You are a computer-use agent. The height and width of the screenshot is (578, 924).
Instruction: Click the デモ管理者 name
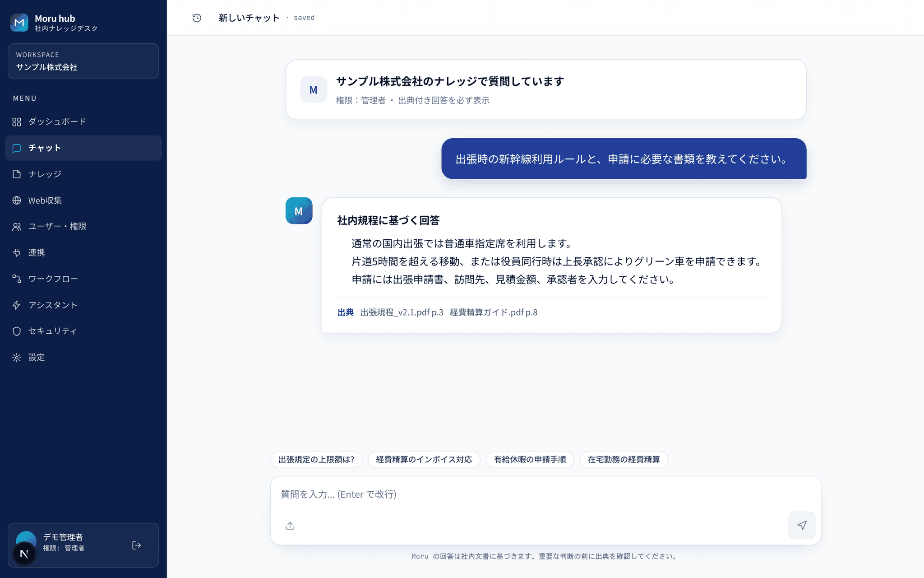click(x=63, y=537)
